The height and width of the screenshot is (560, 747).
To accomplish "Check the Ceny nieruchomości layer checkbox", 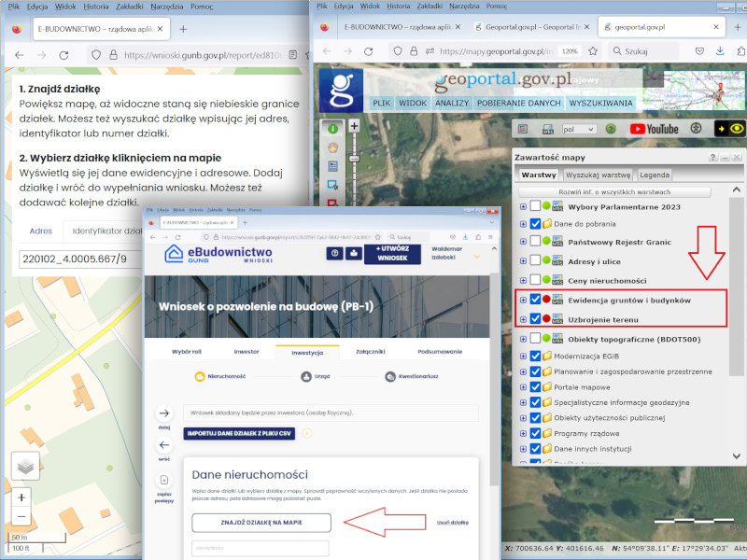I will coord(535,280).
